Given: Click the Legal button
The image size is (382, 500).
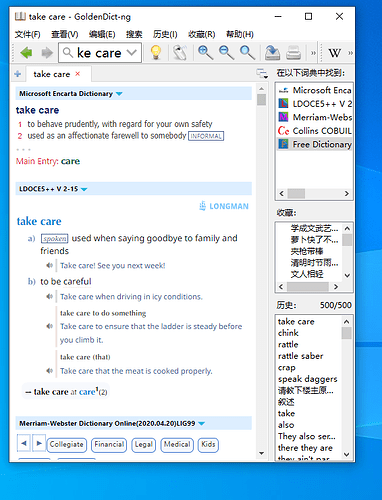Looking at the screenshot, I should click(144, 445).
